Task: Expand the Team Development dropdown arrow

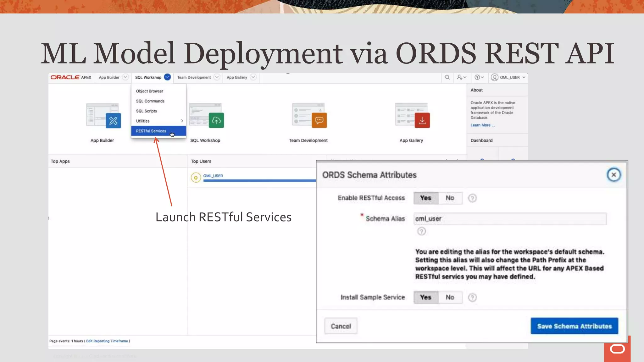Action: pyautogui.click(x=217, y=77)
